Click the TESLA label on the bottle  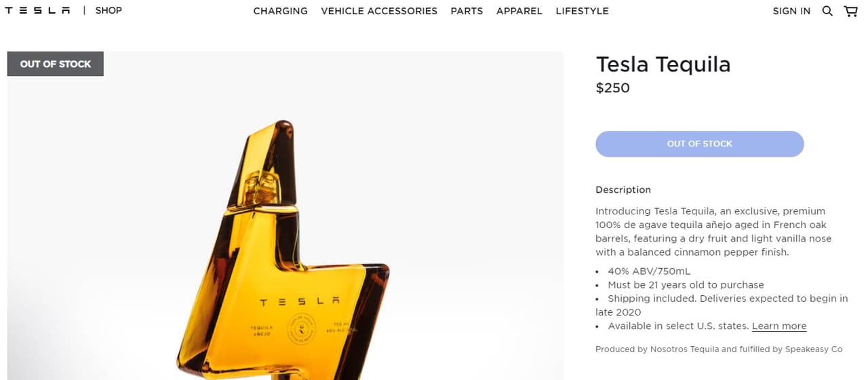click(x=300, y=301)
